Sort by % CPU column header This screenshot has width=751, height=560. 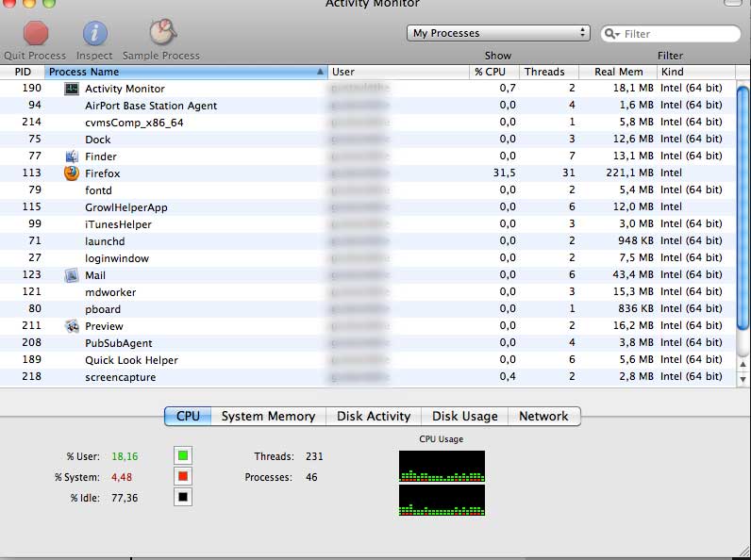[494, 72]
